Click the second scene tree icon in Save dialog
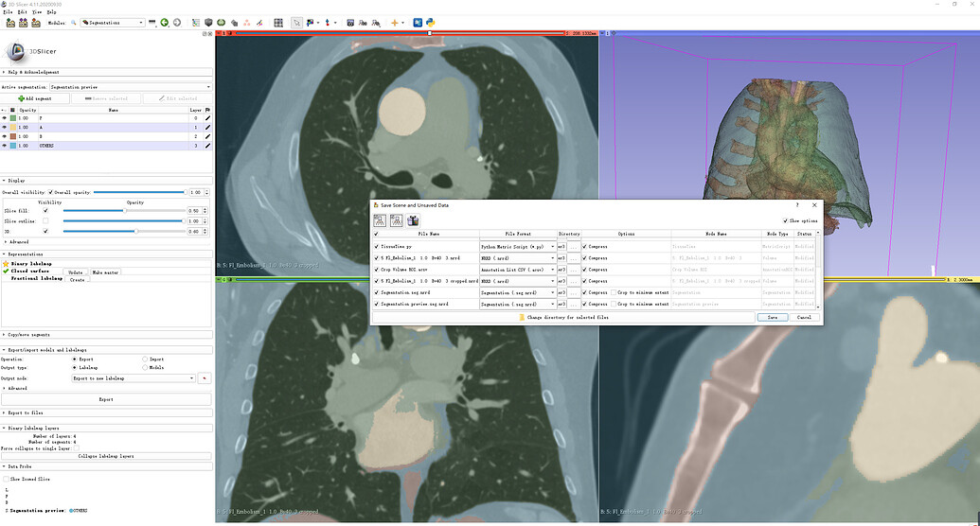The width and height of the screenshot is (980, 526). [396, 220]
